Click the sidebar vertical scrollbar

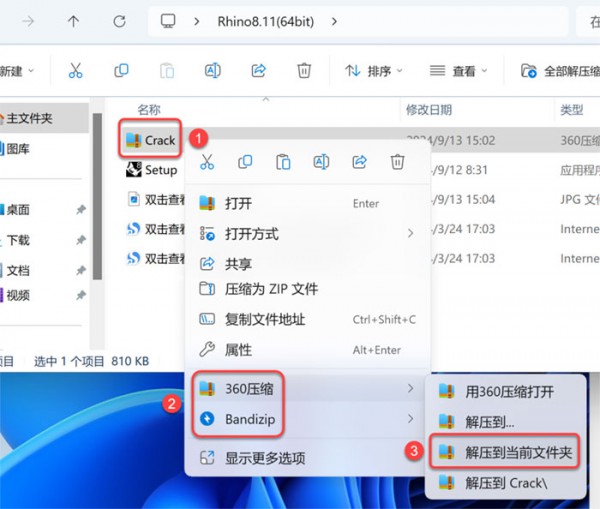(x=97, y=196)
